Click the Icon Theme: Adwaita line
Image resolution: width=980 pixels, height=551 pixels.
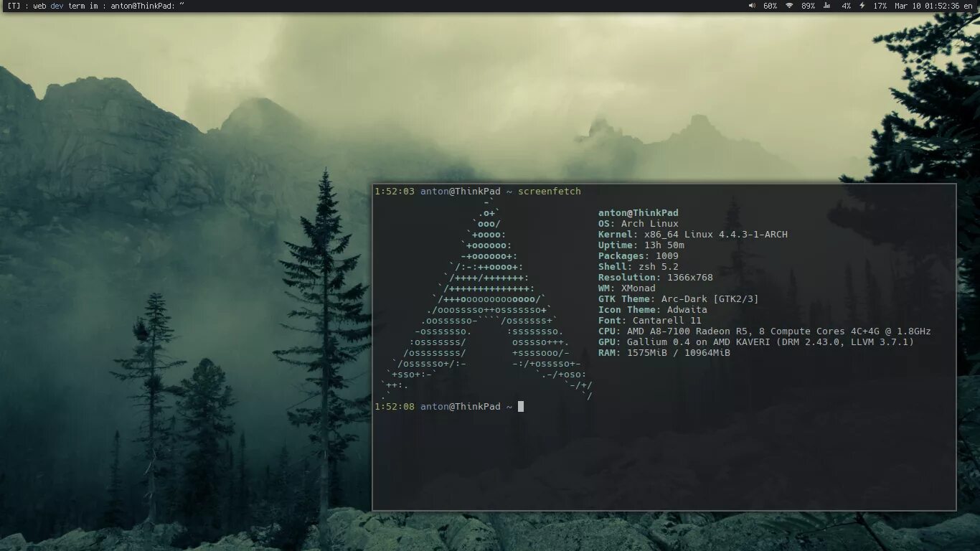653,310
